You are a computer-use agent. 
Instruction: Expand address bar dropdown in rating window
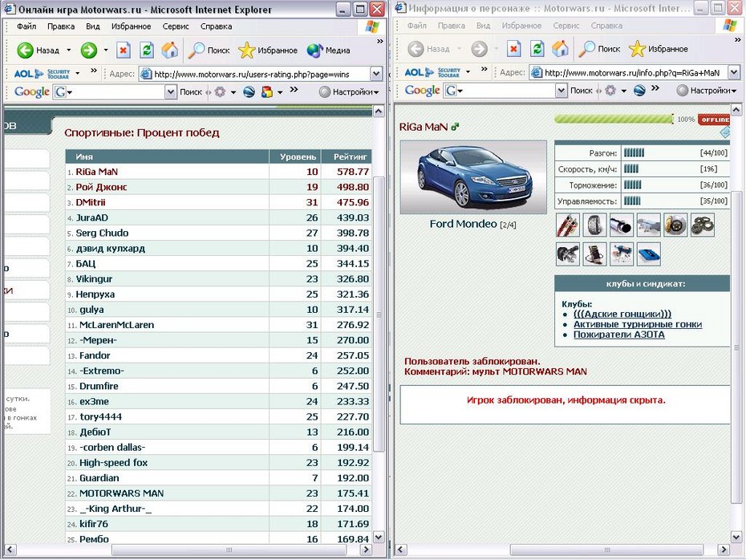tap(376, 74)
